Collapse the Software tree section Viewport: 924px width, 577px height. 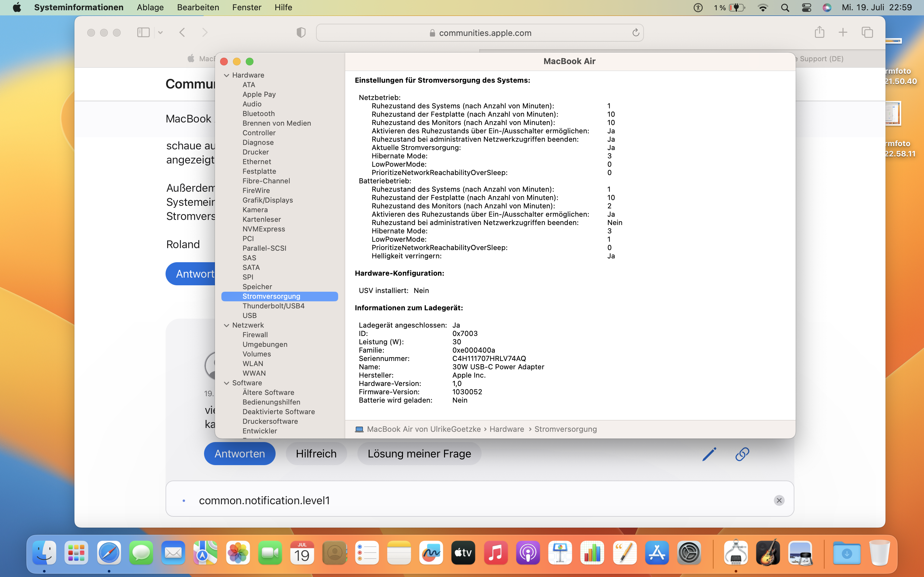(x=227, y=383)
